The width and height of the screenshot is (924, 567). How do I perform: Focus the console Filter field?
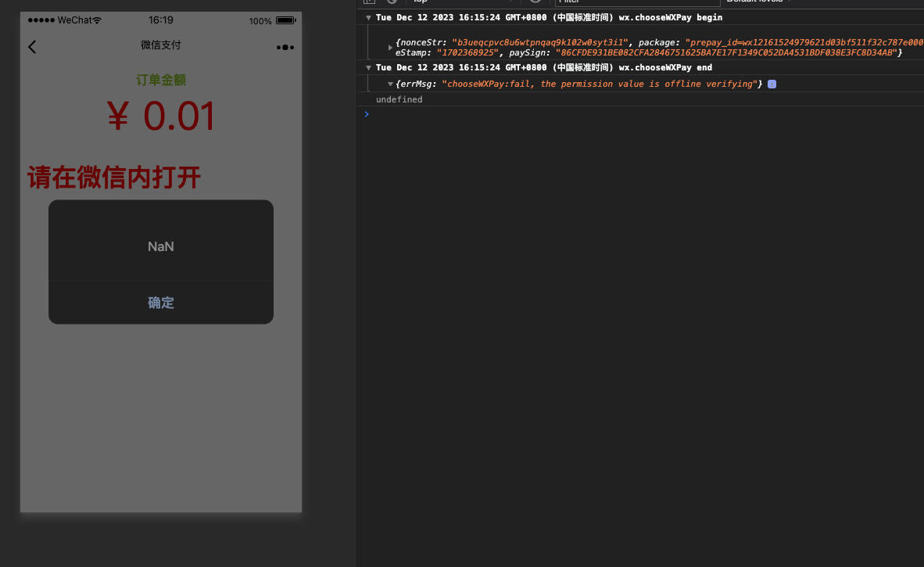pyautogui.click(x=638, y=2)
